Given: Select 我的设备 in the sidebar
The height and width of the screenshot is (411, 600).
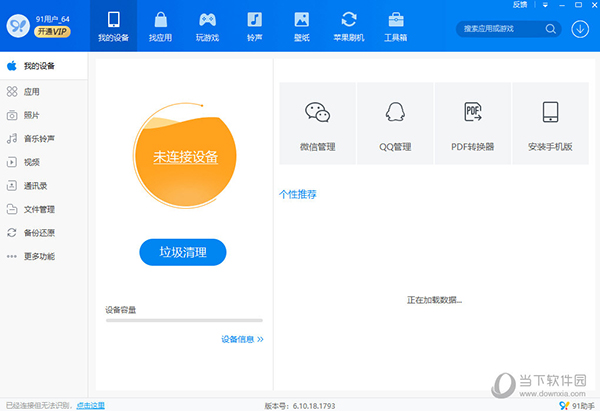Looking at the screenshot, I should click(x=44, y=66).
